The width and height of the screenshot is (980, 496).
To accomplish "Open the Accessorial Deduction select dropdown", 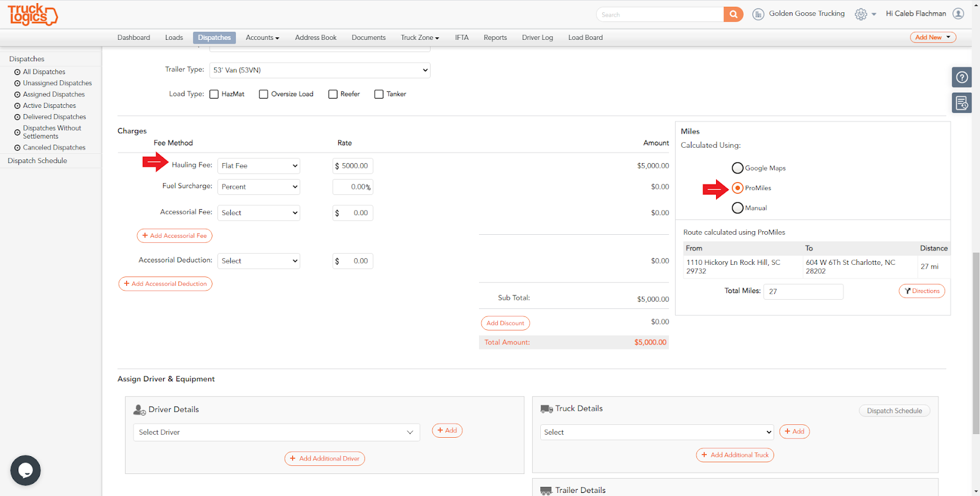I will tap(259, 261).
